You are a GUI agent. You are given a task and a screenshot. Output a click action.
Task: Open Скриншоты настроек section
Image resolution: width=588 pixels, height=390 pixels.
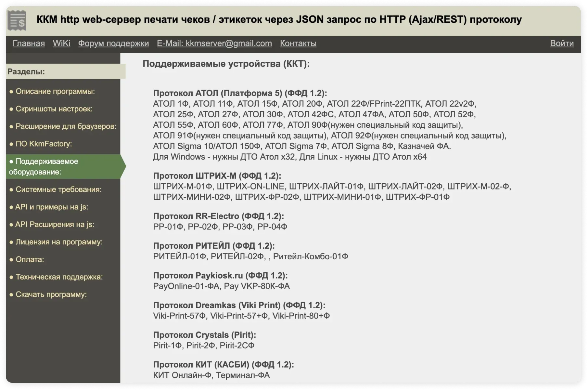pos(54,109)
